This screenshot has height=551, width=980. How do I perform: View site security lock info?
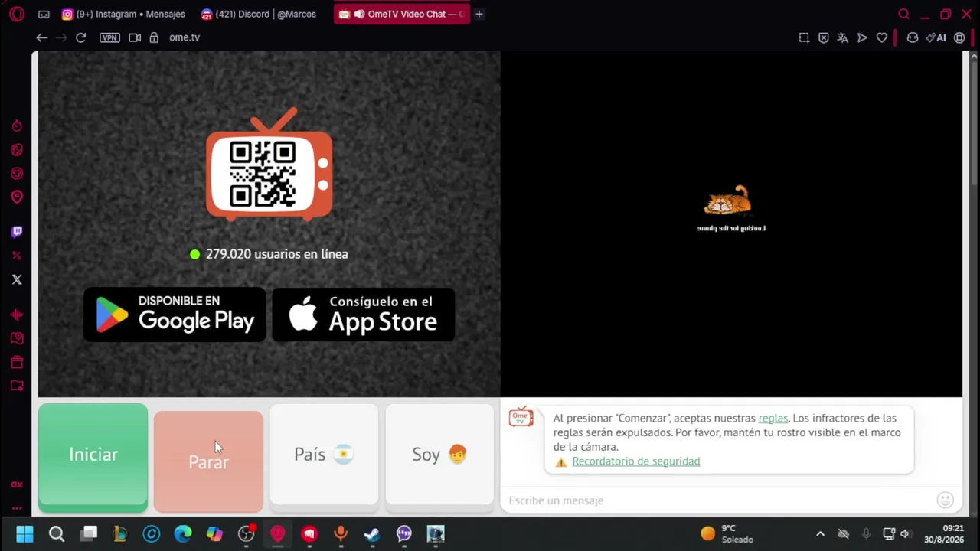[x=154, y=37]
